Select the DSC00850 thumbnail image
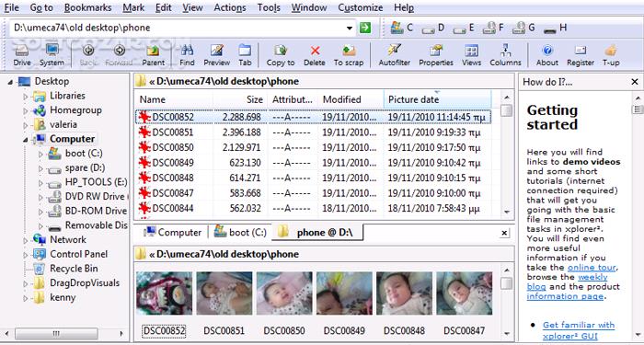Screen dimensions: 644x345 [284, 293]
